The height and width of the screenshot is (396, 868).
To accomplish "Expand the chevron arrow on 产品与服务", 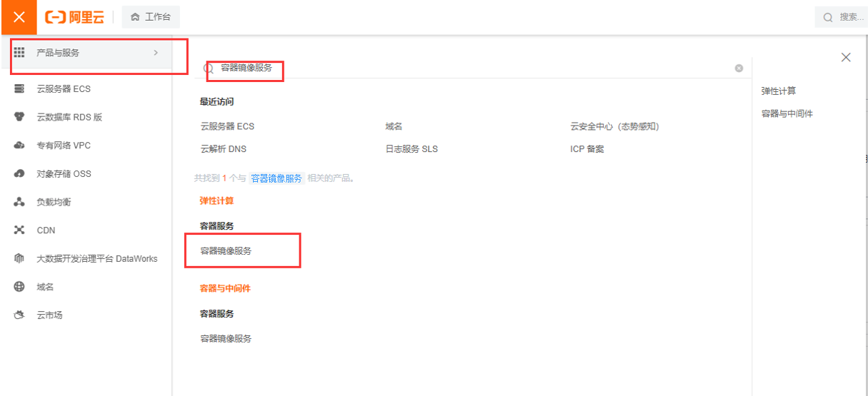I will 156,53.
